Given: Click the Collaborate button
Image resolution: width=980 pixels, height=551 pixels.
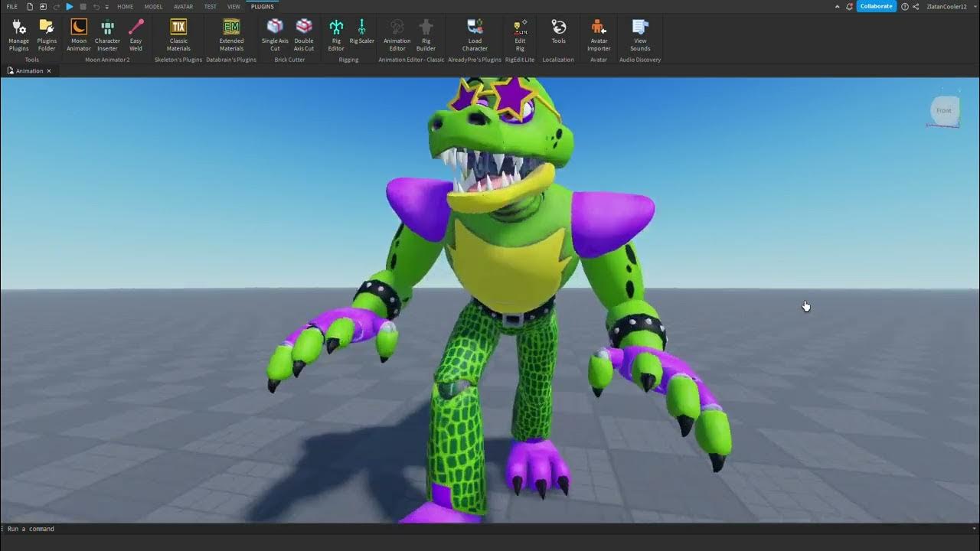Looking at the screenshot, I should coord(876,6).
